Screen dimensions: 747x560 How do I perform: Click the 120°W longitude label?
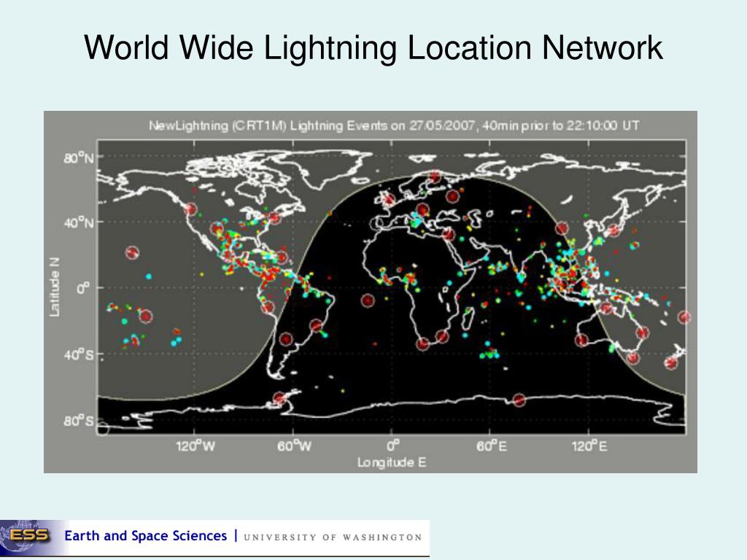[x=196, y=446]
